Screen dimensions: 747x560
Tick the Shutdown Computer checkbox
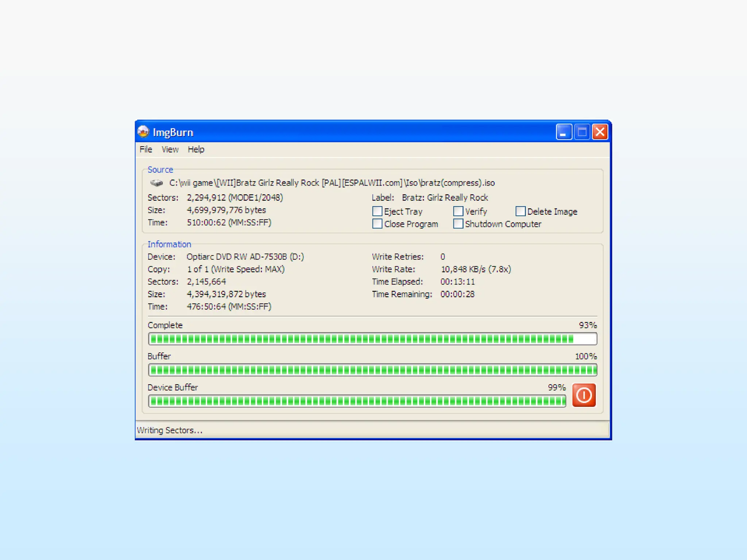click(x=458, y=224)
